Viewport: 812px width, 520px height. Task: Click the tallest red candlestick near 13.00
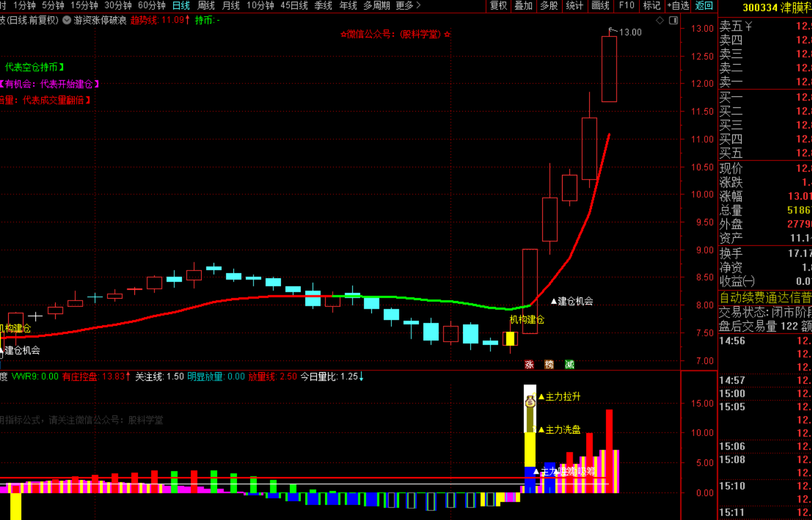click(x=609, y=69)
